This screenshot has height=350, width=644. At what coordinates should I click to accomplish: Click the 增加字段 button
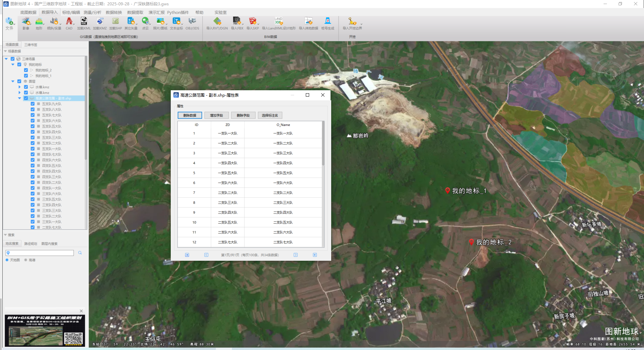pos(217,115)
